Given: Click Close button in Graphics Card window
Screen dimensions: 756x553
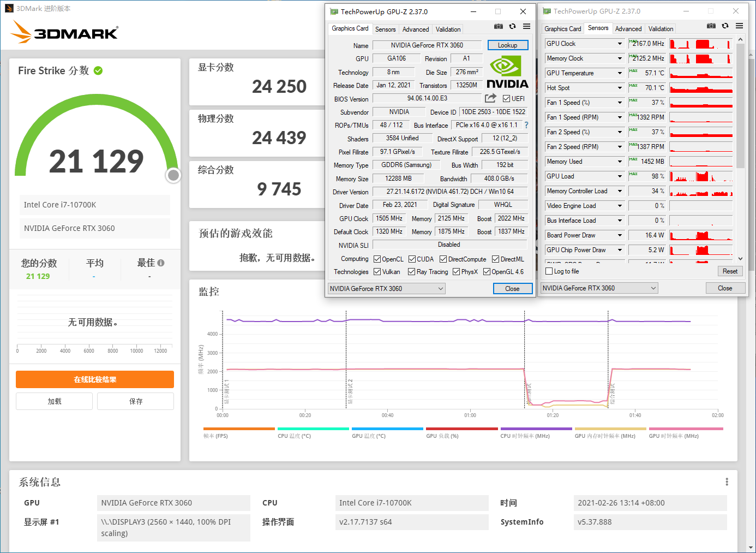Looking at the screenshot, I should [512, 289].
